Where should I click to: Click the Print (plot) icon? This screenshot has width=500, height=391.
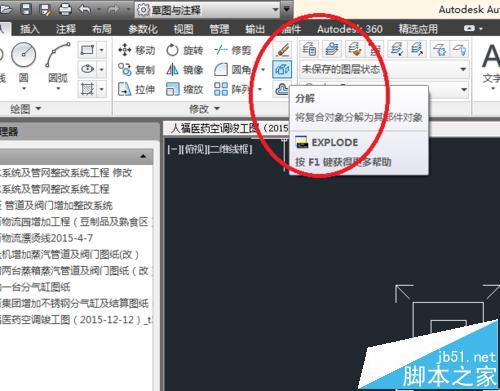[x=65, y=10]
